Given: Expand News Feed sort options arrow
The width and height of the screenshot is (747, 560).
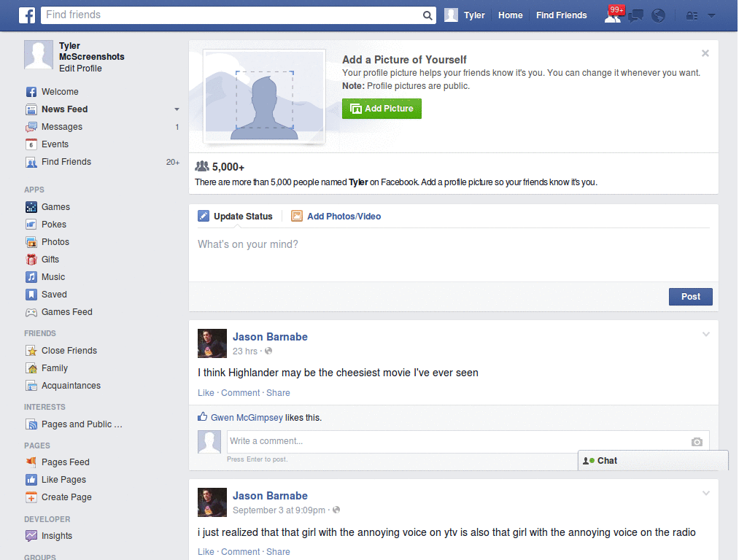Looking at the screenshot, I should [177, 109].
